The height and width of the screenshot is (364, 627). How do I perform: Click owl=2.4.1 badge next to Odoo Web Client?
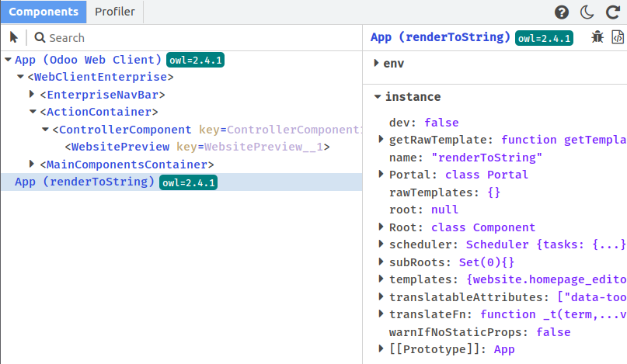tap(195, 61)
